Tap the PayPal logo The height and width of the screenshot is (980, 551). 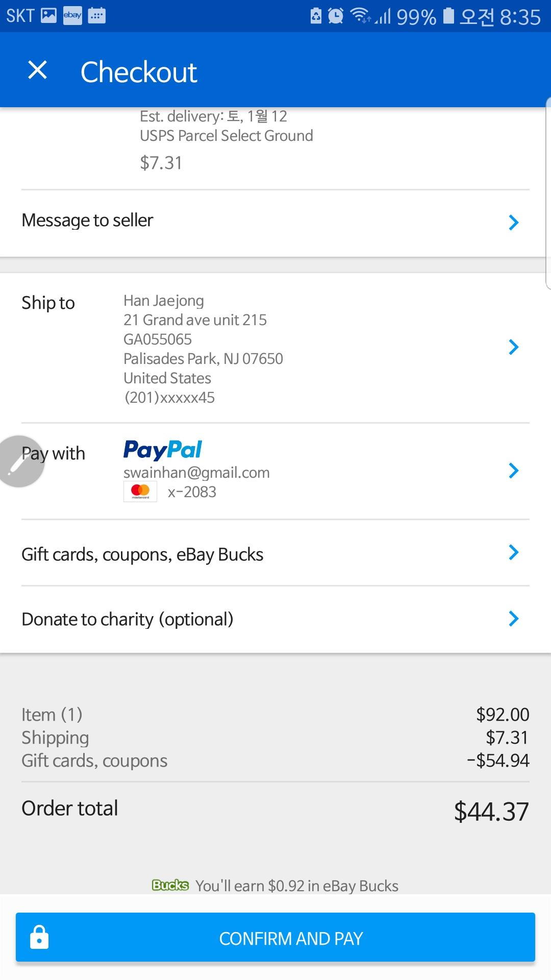coord(162,450)
